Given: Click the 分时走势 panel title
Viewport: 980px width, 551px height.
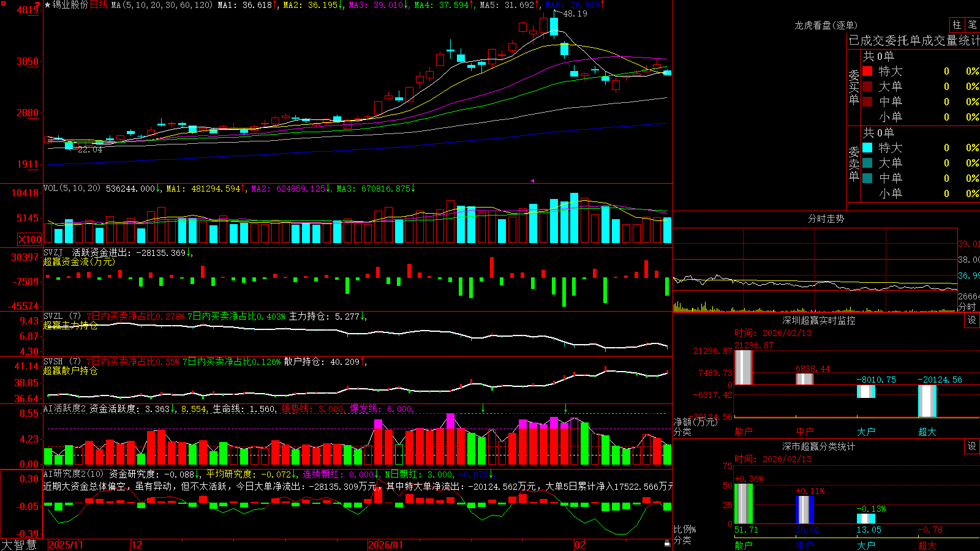Looking at the screenshot, I should coord(826,219).
